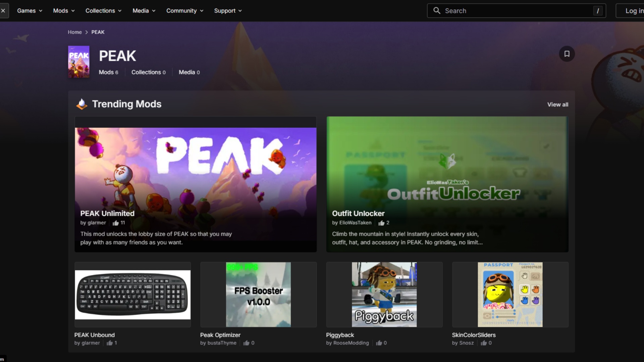The height and width of the screenshot is (362, 644).
Task: Open author glarmer under PEAK Unlimited
Action: (x=97, y=223)
